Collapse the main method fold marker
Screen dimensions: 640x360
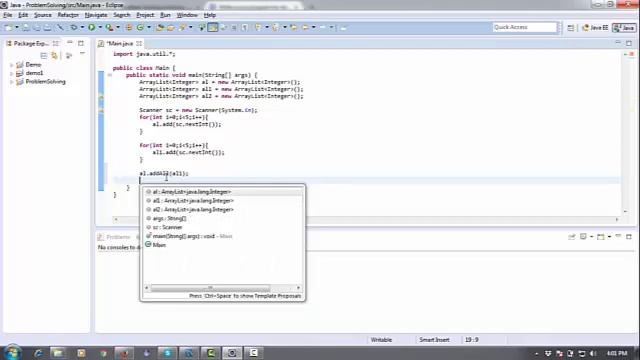(x=109, y=75)
